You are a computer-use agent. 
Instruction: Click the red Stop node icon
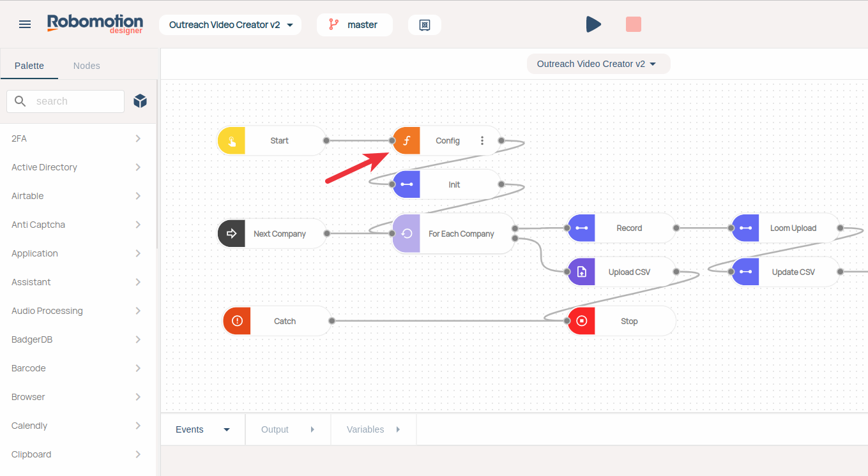click(581, 321)
